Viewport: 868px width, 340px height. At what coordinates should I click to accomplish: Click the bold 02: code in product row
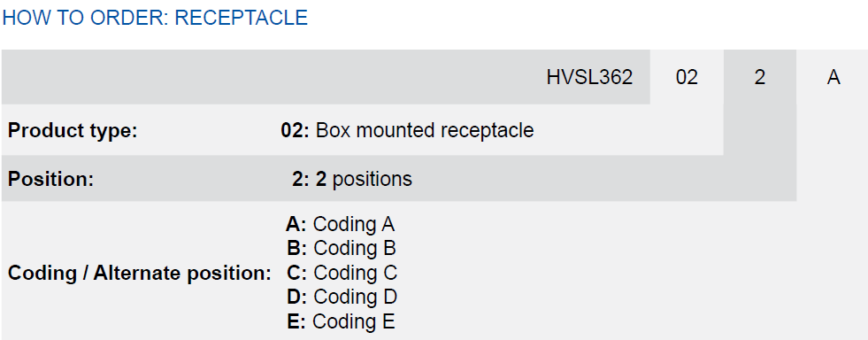click(296, 131)
